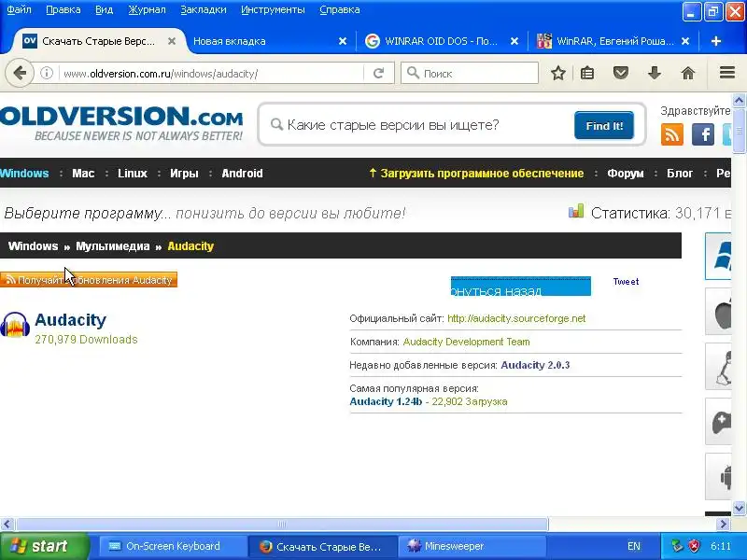Select Игры in the site navigation
This screenshot has height=560, width=747.
[x=184, y=174]
